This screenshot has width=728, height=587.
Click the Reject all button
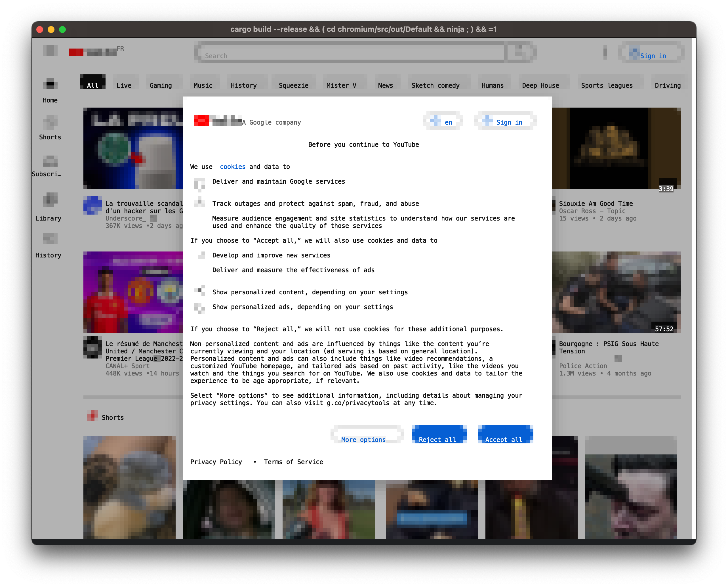[439, 435]
